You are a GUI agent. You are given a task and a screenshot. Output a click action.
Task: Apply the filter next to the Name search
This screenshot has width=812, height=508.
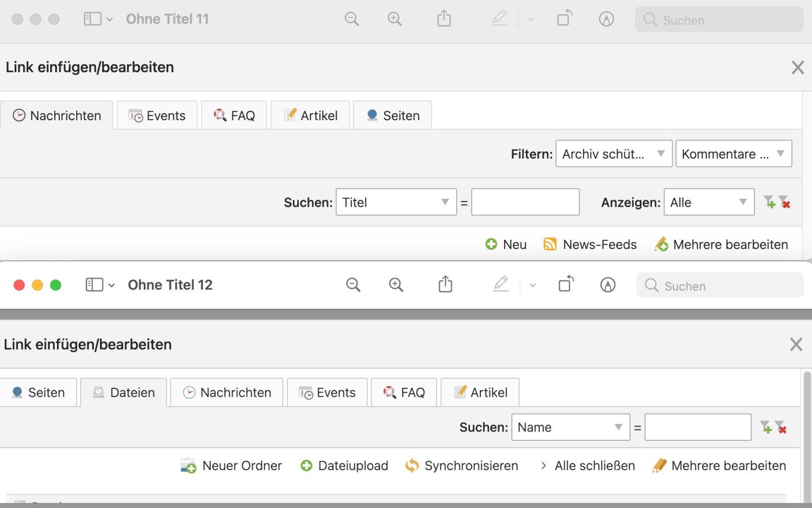pos(765,427)
